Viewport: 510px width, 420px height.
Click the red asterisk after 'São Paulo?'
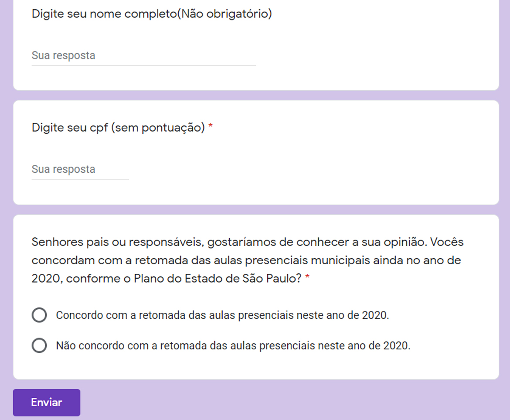(307, 278)
